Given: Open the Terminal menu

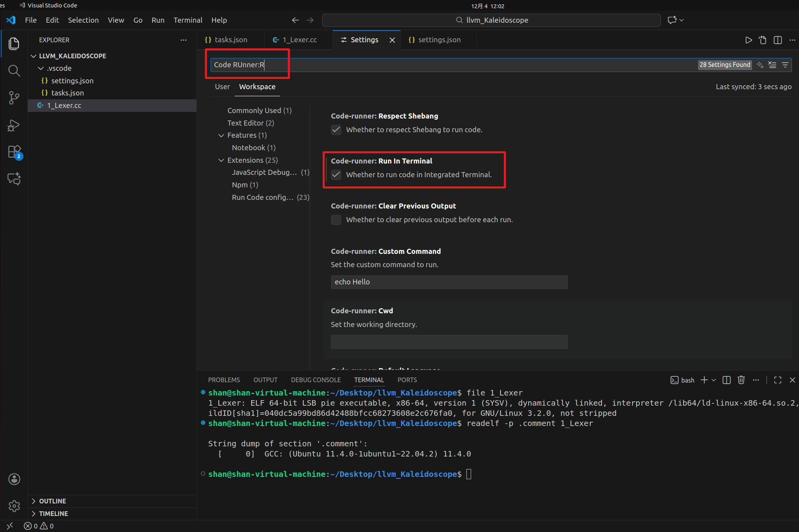Looking at the screenshot, I should click(x=188, y=20).
